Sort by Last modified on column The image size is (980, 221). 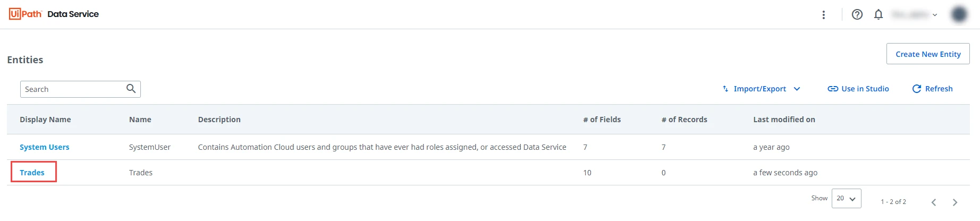[x=784, y=120]
